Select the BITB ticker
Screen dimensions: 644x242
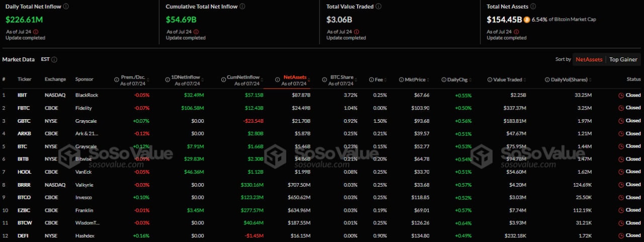point(23,159)
